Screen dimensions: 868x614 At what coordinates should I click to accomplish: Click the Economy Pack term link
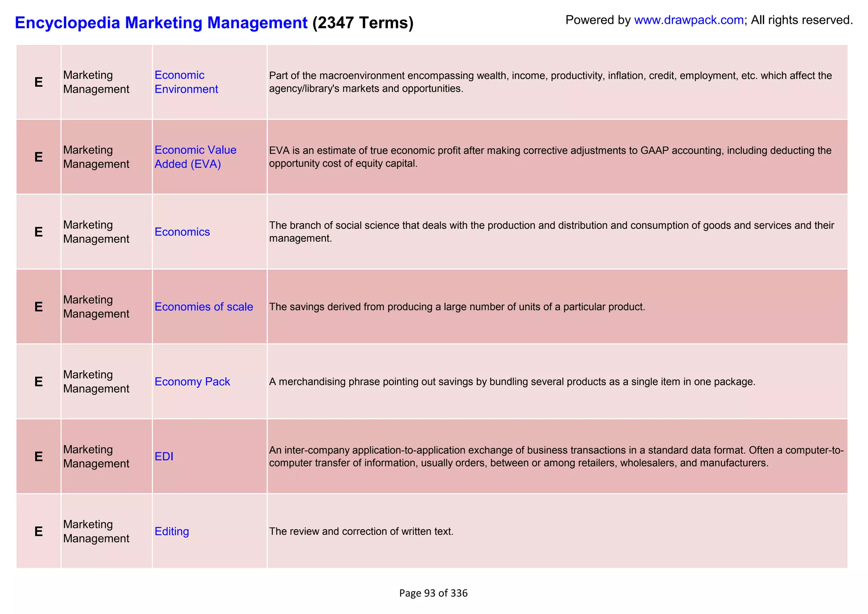[x=192, y=382]
